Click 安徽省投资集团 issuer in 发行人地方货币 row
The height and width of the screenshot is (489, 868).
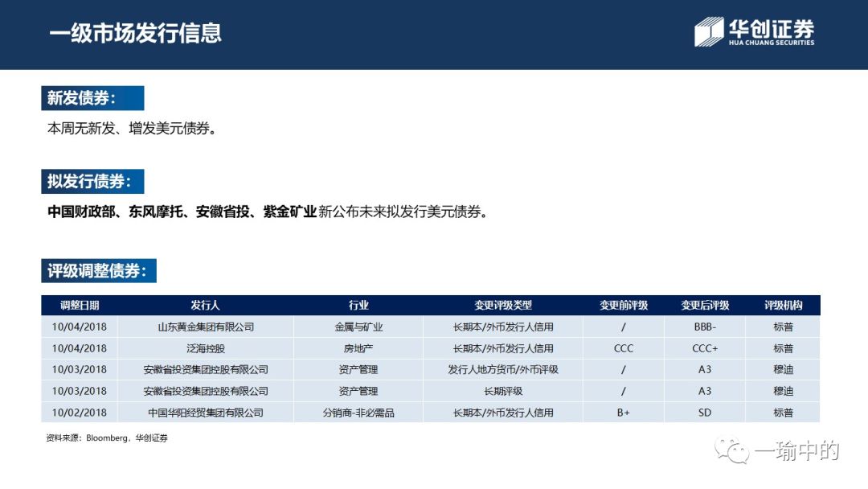206,369
